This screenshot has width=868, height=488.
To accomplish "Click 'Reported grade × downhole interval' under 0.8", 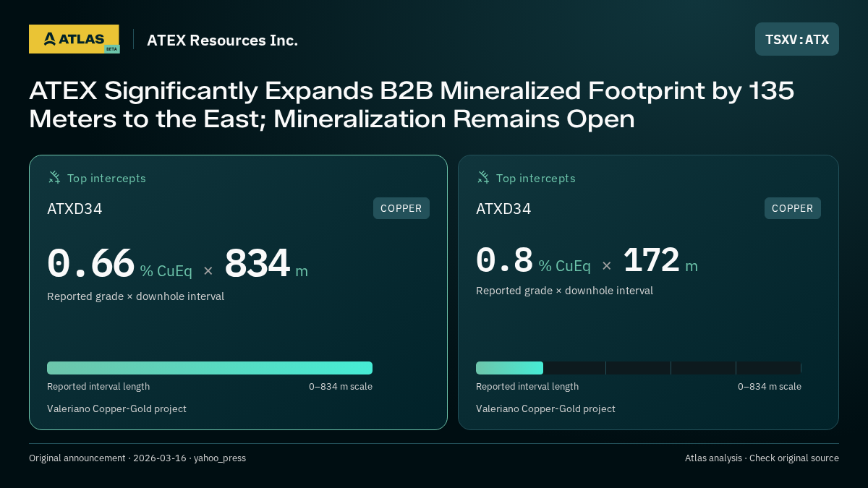I will point(564,291).
